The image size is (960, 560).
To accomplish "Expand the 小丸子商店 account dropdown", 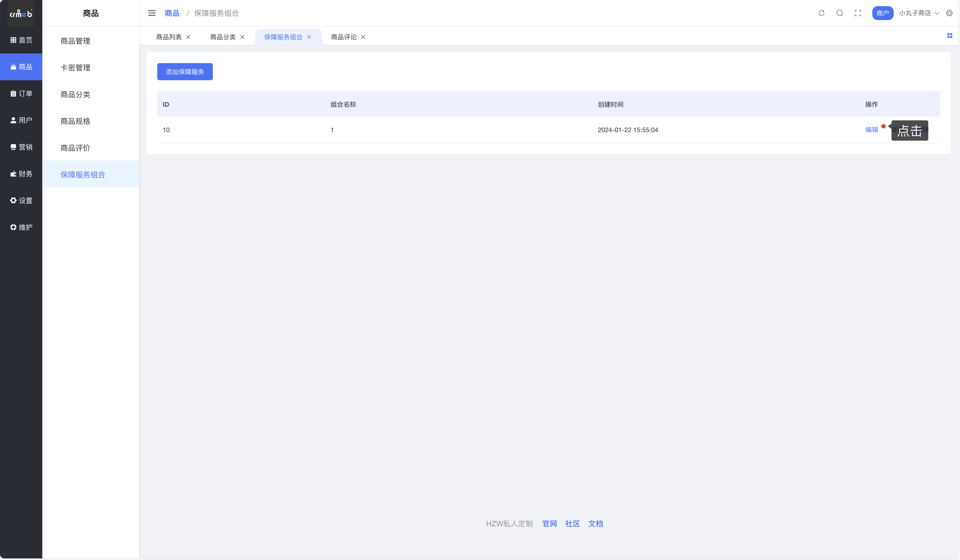I will (919, 13).
